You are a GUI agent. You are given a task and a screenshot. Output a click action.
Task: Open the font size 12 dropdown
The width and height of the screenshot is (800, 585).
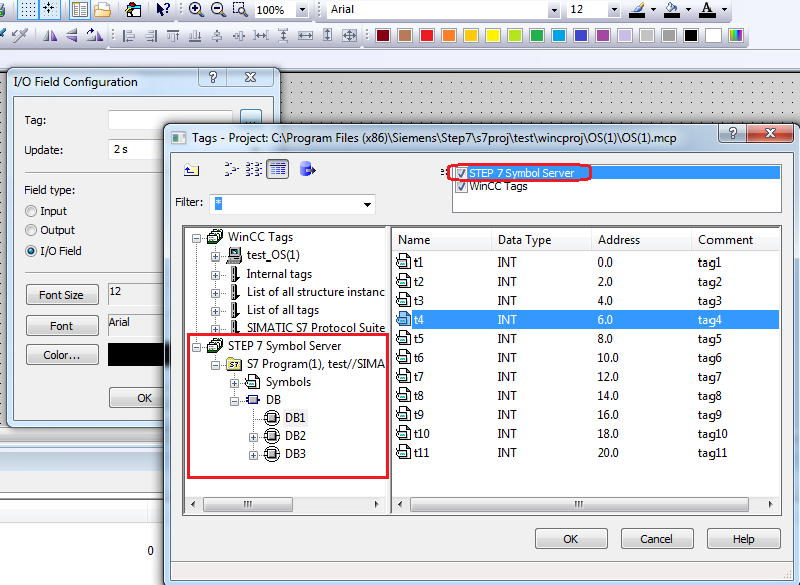tap(614, 10)
